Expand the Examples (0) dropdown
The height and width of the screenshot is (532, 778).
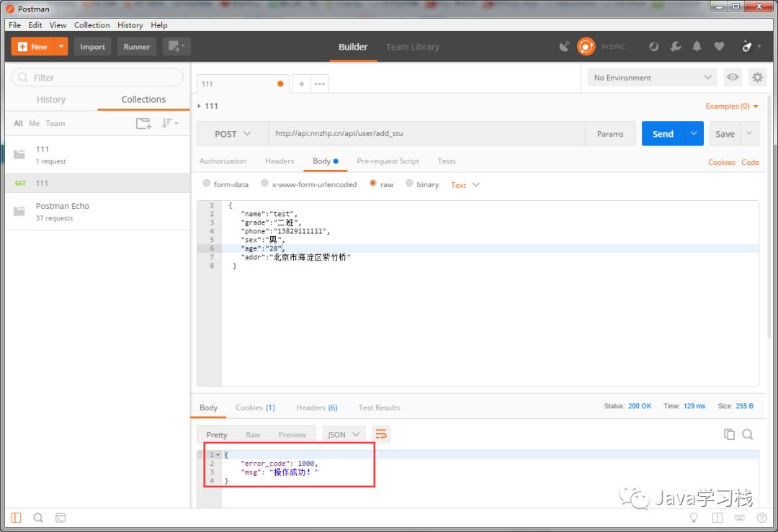tap(732, 106)
